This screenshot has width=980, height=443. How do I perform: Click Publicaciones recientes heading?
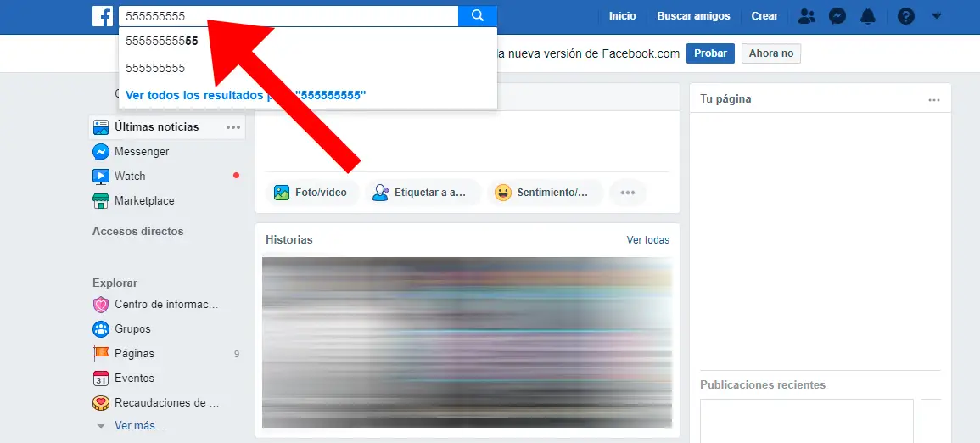(763, 385)
